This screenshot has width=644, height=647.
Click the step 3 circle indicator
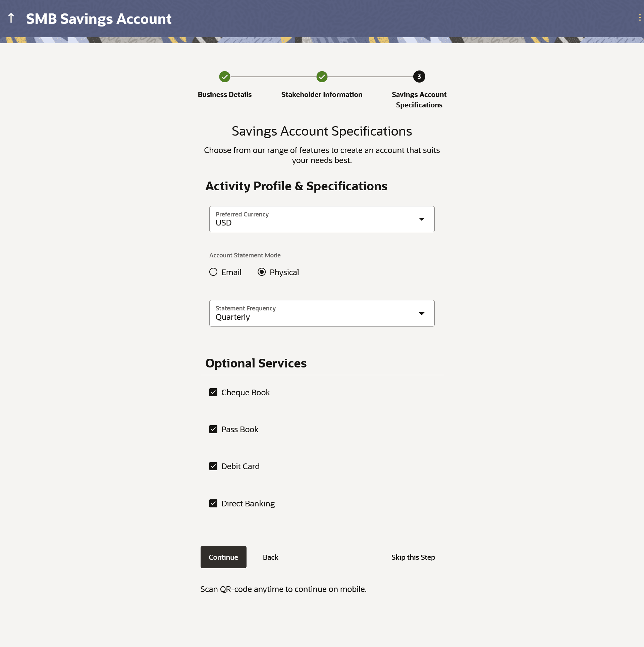419,77
